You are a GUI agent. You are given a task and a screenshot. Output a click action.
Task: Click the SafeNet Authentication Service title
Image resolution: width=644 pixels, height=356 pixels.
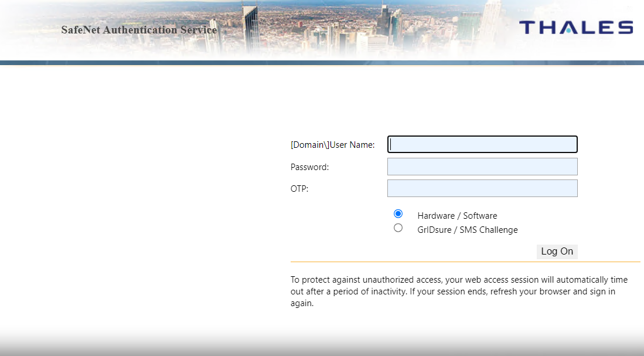coord(139,30)
